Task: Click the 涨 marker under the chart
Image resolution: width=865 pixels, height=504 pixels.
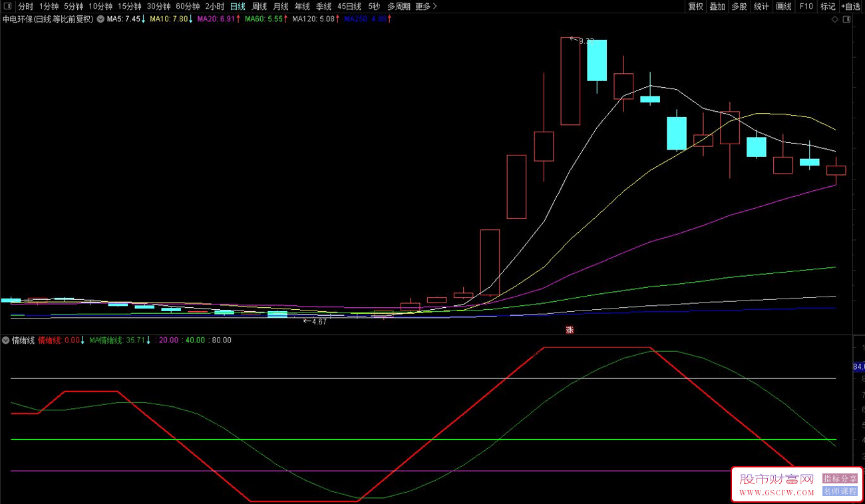Action: (570, 330)
